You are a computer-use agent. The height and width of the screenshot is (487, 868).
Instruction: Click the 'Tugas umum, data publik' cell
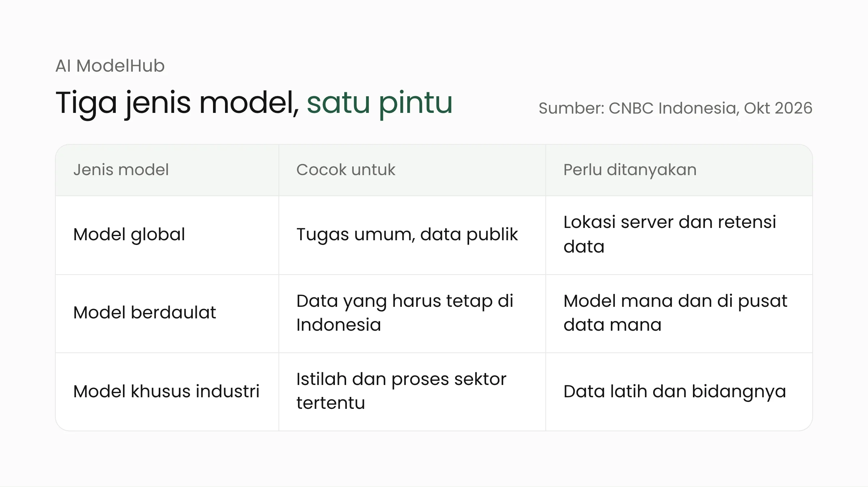(412, 235)
